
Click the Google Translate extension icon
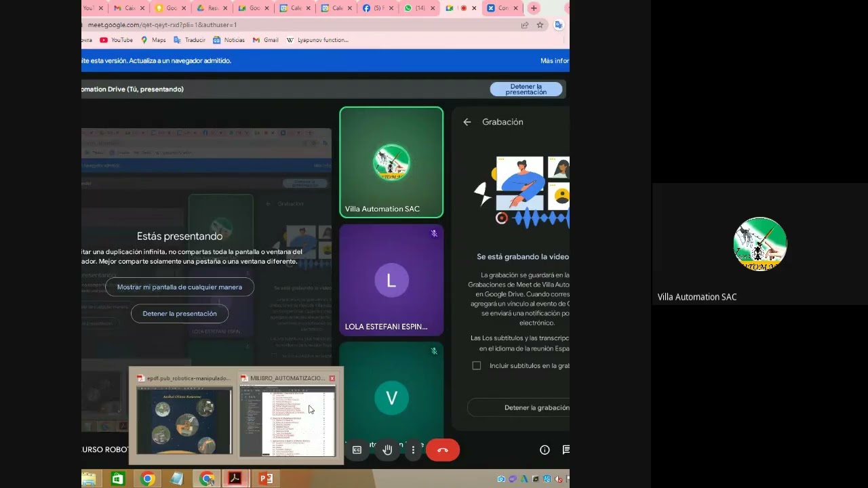[x=558, y=25]
